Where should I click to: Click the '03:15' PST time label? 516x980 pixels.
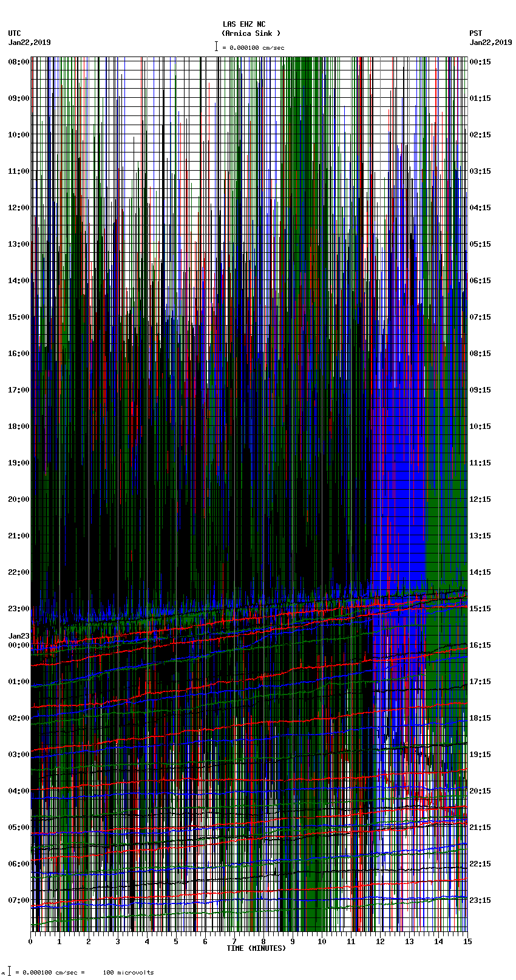(480, 171)
